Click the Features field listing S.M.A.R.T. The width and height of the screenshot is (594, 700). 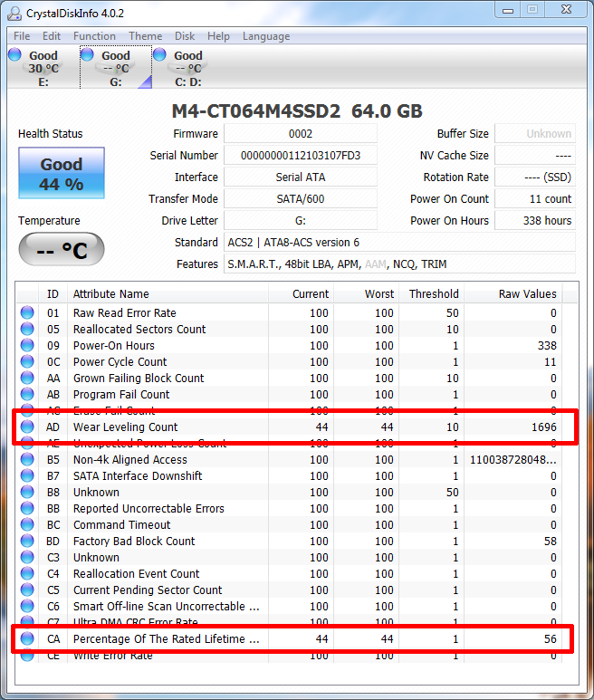[399, 264]
